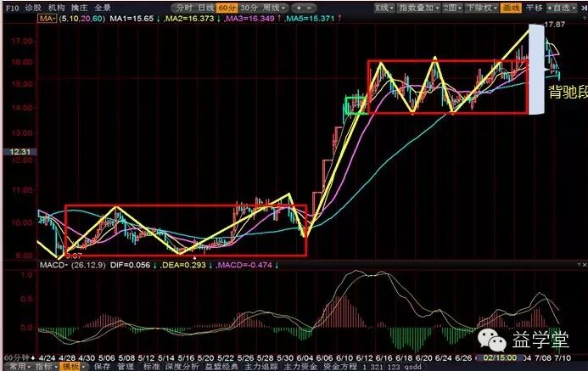Zoom in chart with plus button
Viewport: 588px width, 371px height.
(299, 8)
